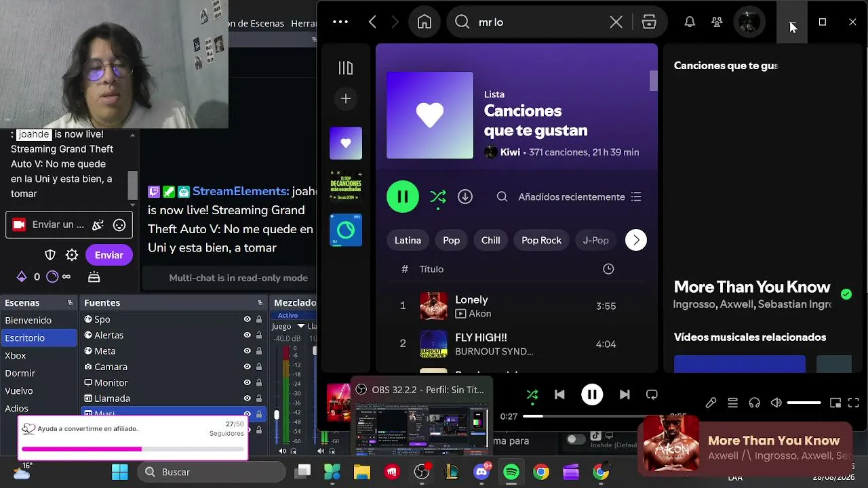This screenshot has width=868, height=488.
Task: Open the Spotify miniplayer
Action: pos(835,403)
